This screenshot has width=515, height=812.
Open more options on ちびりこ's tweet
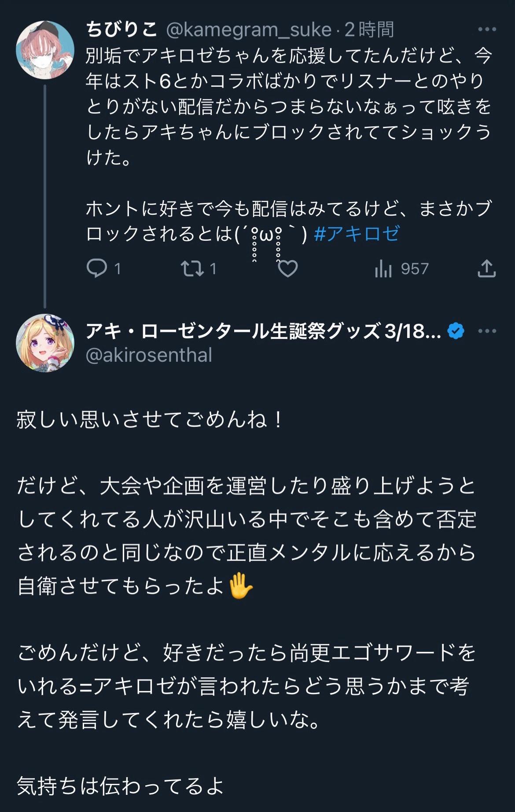click(x=487, y=29)
